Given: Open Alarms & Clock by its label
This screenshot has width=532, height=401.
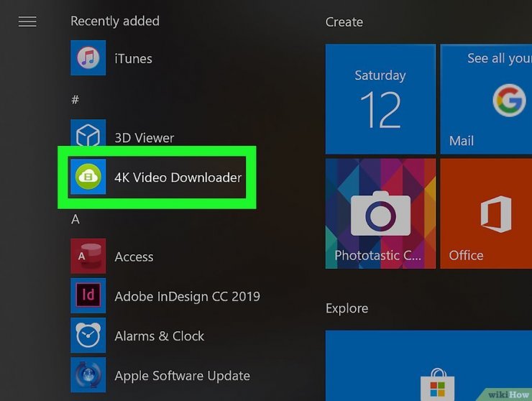Looking at the screenshot, I should pyautogui.click(x=160, y=336).
